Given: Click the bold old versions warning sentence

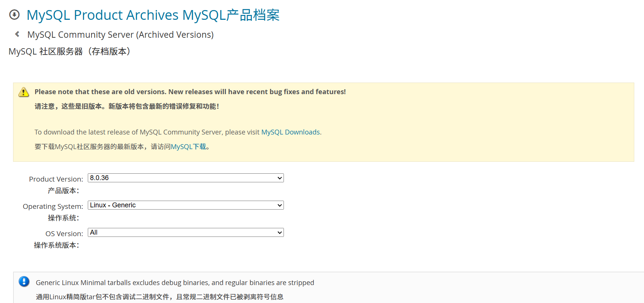Looking at the screenshot, I should tap(190, 92).
